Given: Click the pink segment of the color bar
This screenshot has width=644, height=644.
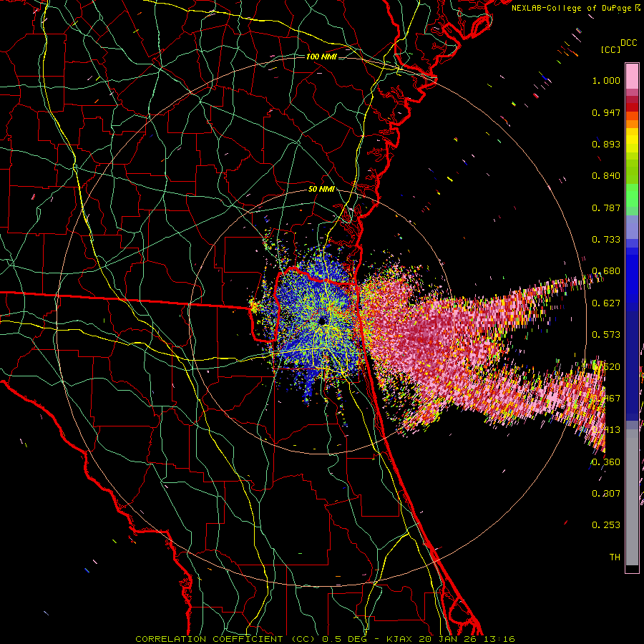Looking at the screenshot, I should pyautogui.click(x=632, y=76).
